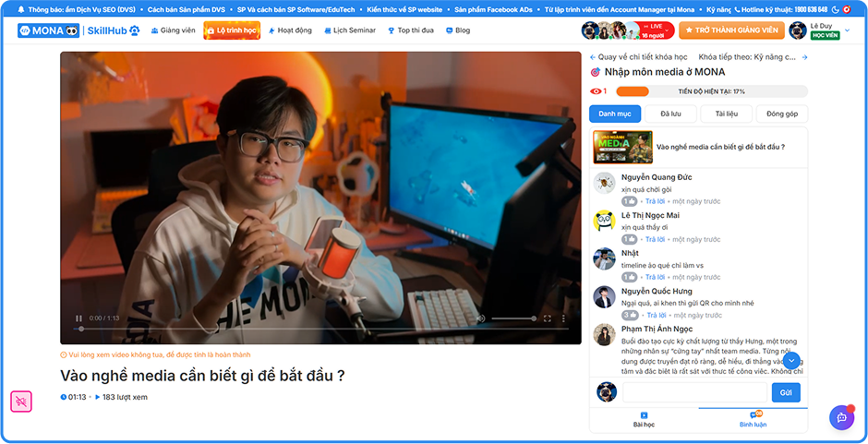The image size is (868, 444).
Task: Mute the video volume icon
Action: click(x=481, y=318)
